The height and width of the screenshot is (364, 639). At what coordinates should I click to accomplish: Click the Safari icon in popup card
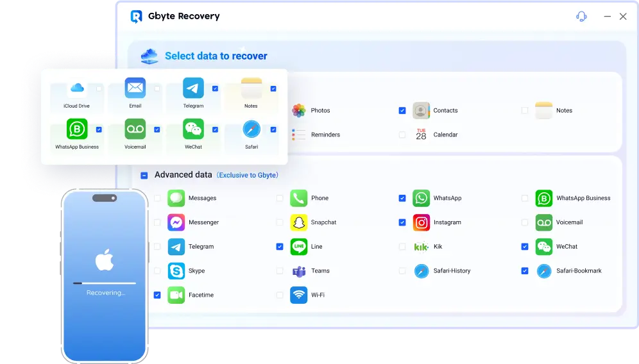(251, 129)
